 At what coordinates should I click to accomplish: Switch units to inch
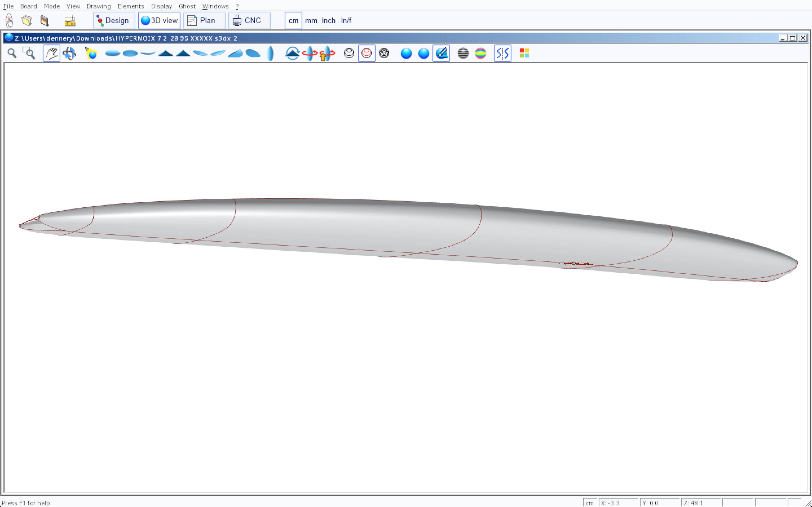coord(328,21)
